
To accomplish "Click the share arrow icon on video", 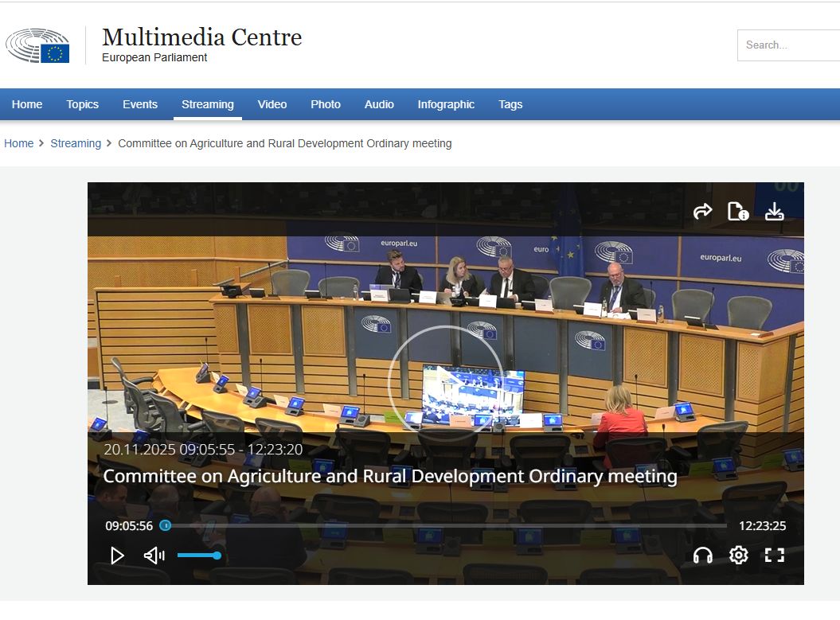I will point(702,212).
